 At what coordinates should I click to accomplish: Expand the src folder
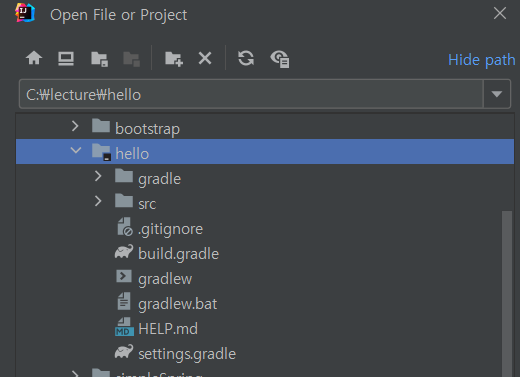coord(98,201)
